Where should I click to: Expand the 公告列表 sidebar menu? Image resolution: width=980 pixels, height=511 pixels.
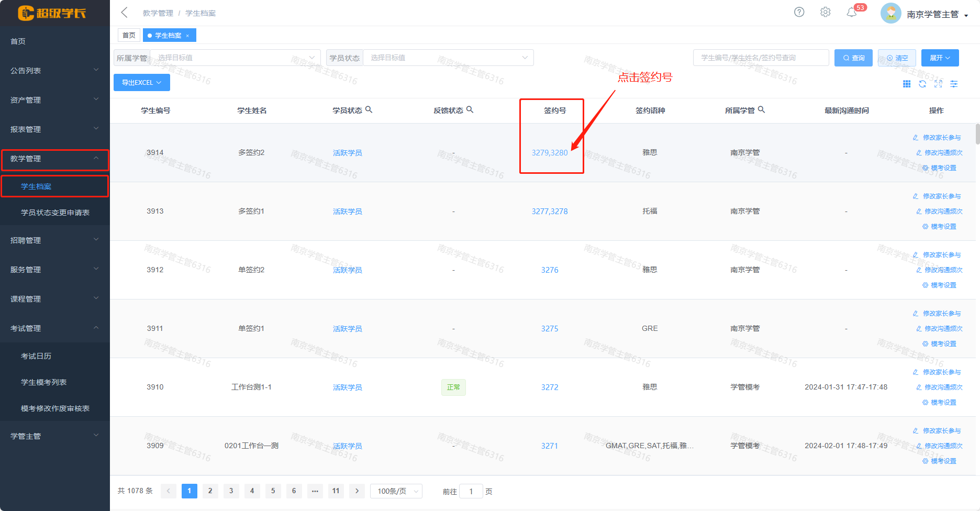[54, 71]
